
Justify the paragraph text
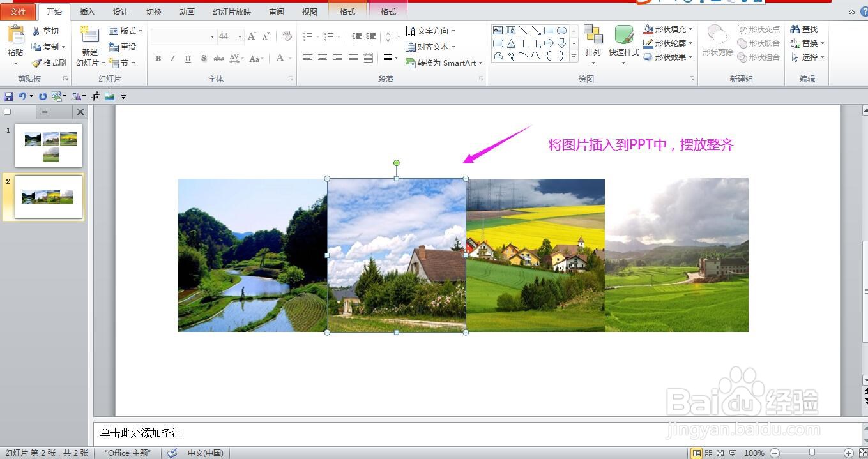coord(353,58)
